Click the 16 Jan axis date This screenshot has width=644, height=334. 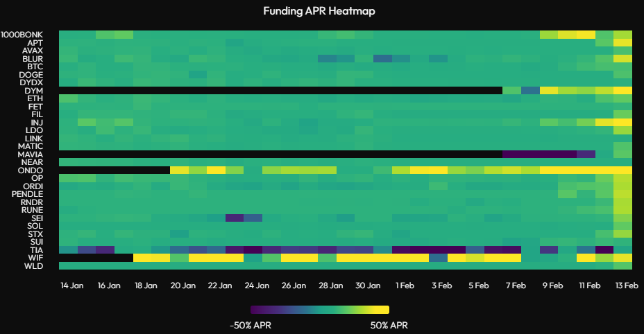tap(109, 285)
